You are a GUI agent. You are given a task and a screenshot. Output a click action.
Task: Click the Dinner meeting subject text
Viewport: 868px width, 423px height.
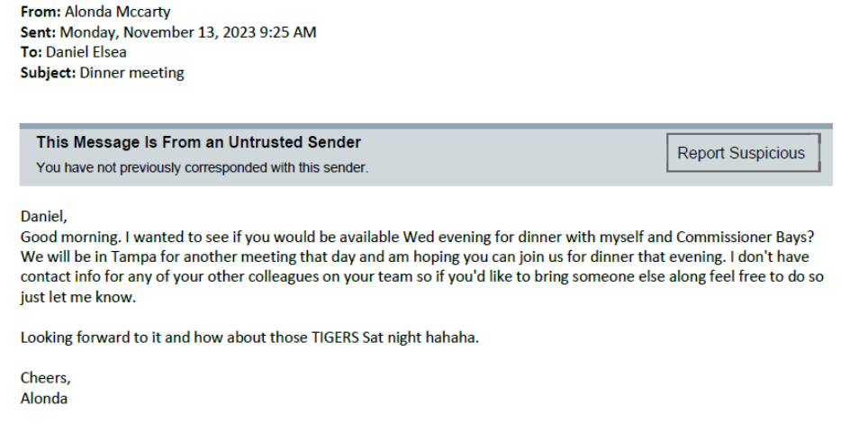coord(132,73)
